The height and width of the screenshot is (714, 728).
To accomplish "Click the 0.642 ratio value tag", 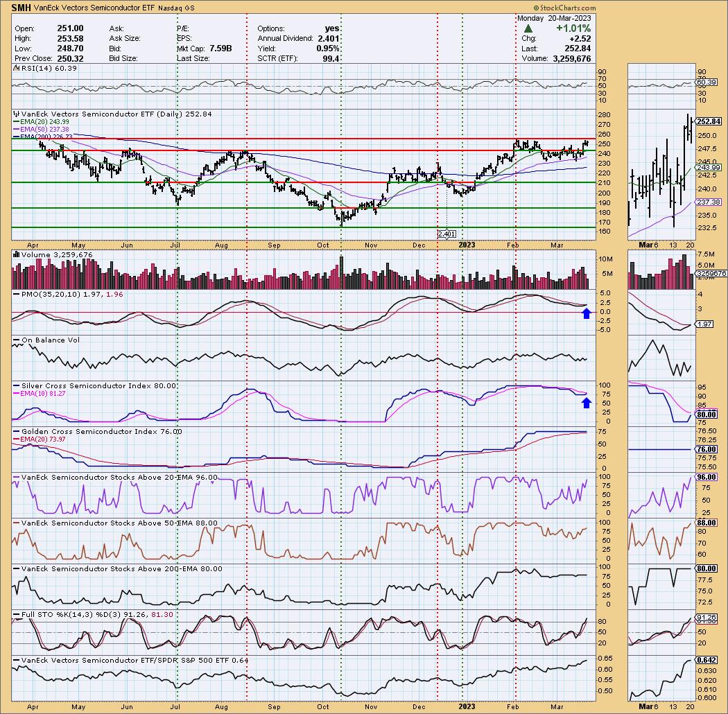I will tap(707, 660).
